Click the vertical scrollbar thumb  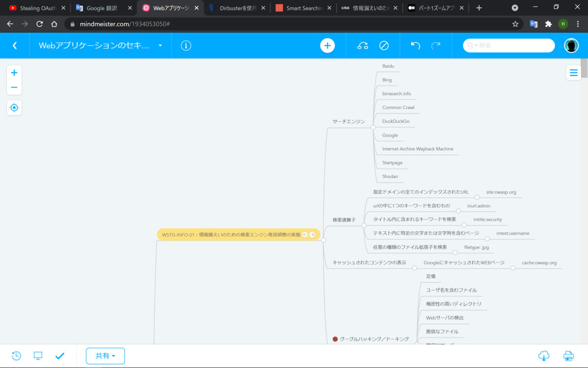(x=584, y=69)
